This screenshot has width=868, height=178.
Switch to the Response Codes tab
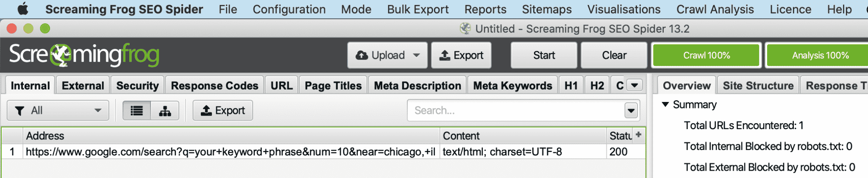tap(214, 86)
